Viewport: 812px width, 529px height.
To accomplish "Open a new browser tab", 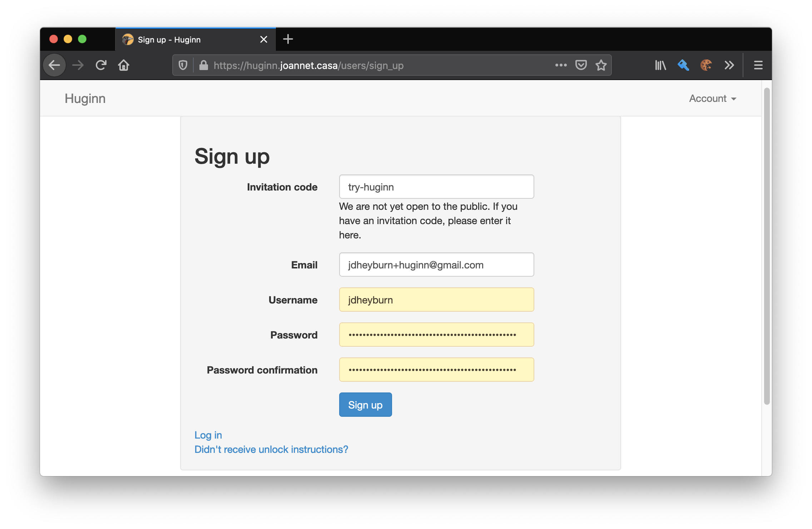I will pyautogui.click(x=288, y=39).
